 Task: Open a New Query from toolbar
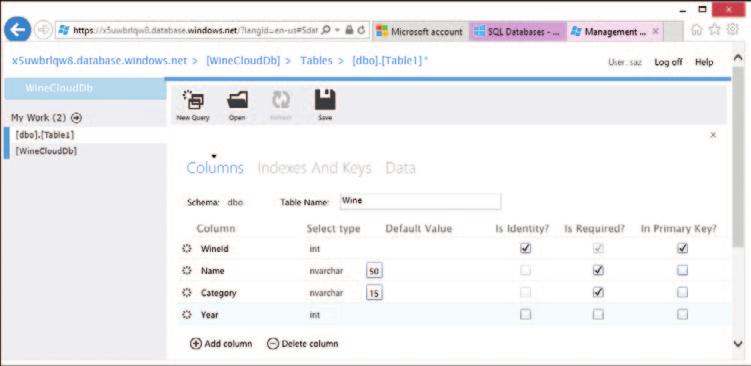click(193, 105)
